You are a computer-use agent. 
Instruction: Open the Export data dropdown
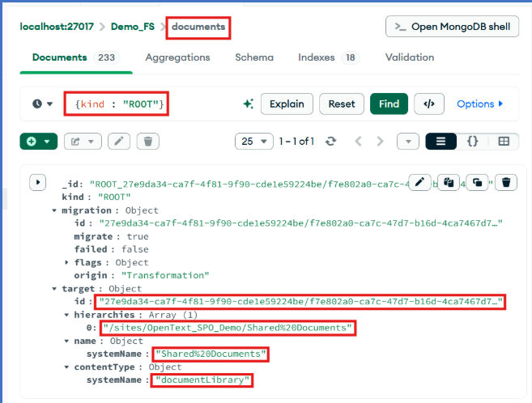tap(83, 142)
